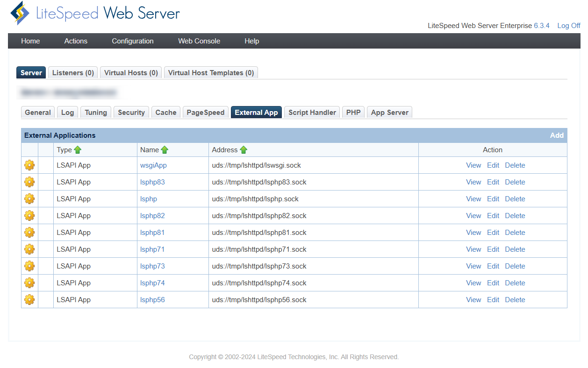This screenshot has height=368, width=588.
Task: Open the Configuration menu
Action: click(133, 41)
